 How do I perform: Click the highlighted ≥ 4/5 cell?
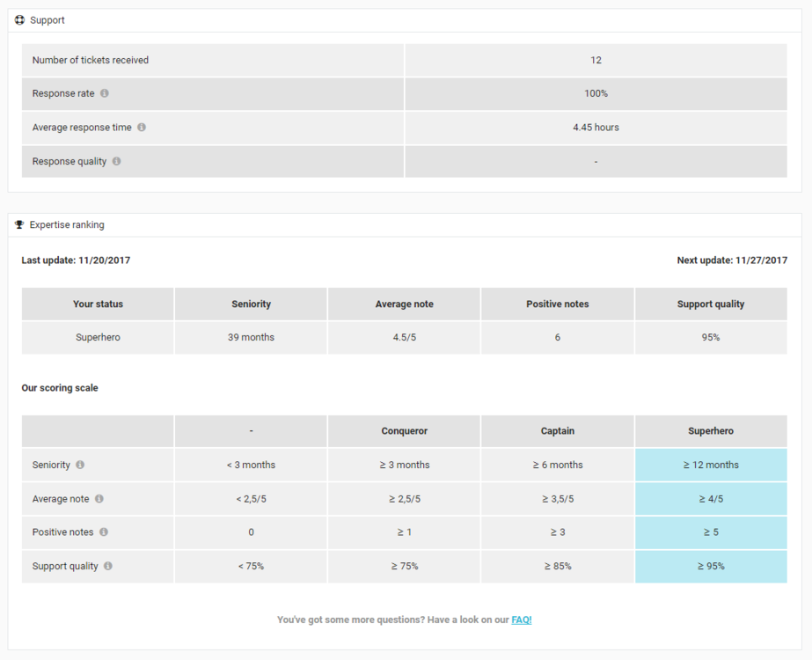click(x=711, y=499)
